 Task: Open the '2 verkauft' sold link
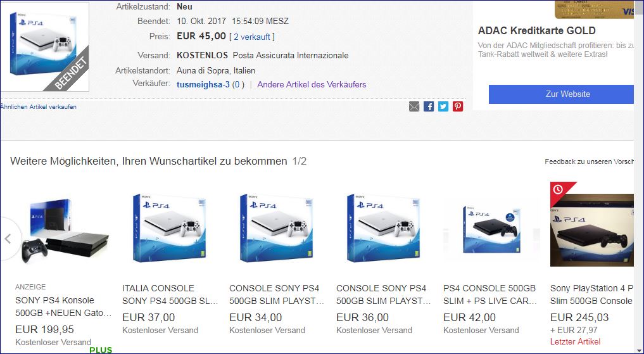tap(252, 37)
